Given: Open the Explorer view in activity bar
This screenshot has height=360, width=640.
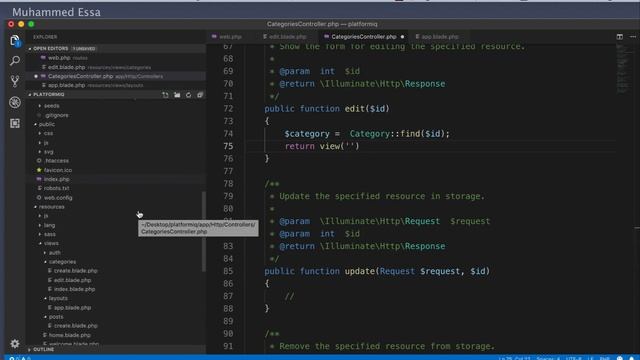Looking at the screenshot, I should 15,40.
